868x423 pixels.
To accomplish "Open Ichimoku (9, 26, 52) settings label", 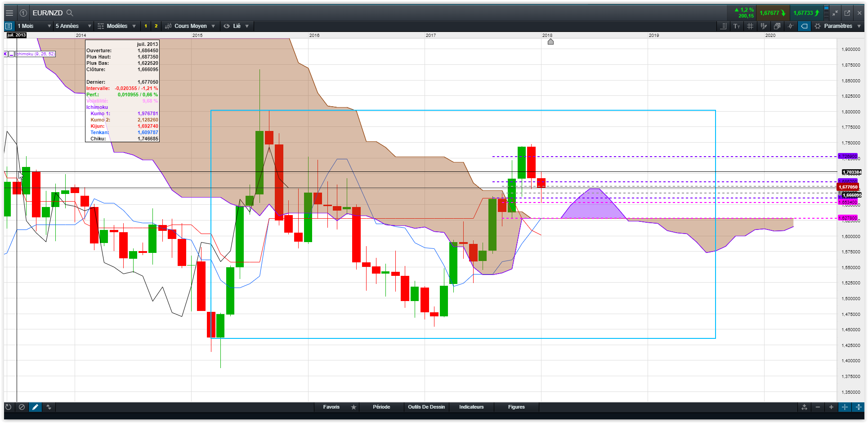I will click(x=36, y=54).
